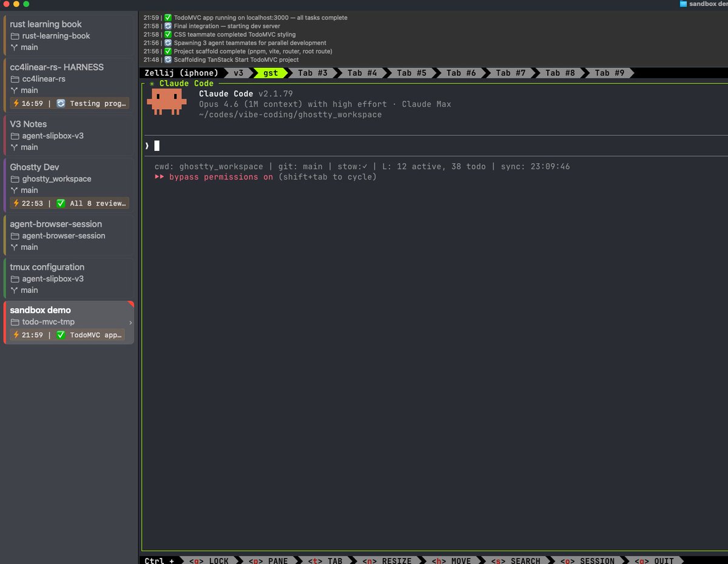The width and height of the screenshot is (728, 564).
Task: Click the green checkmark in sandbox demo badge
Action: 61,335
